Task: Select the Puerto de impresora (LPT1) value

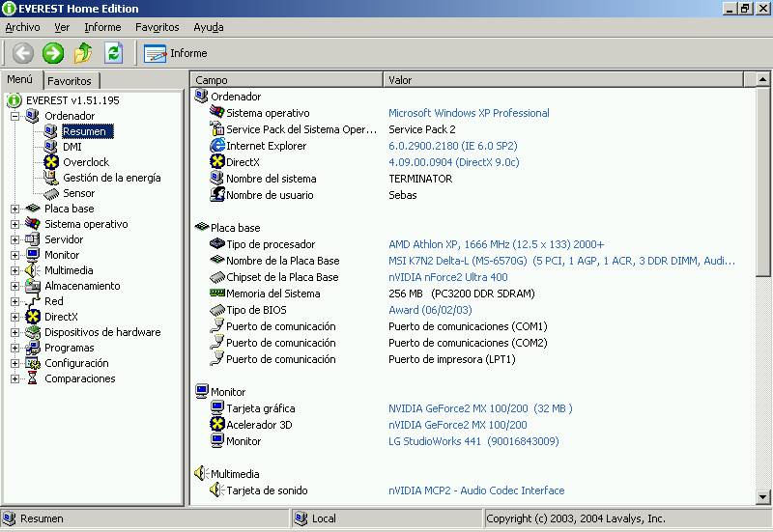Action: tap(451, 359)
